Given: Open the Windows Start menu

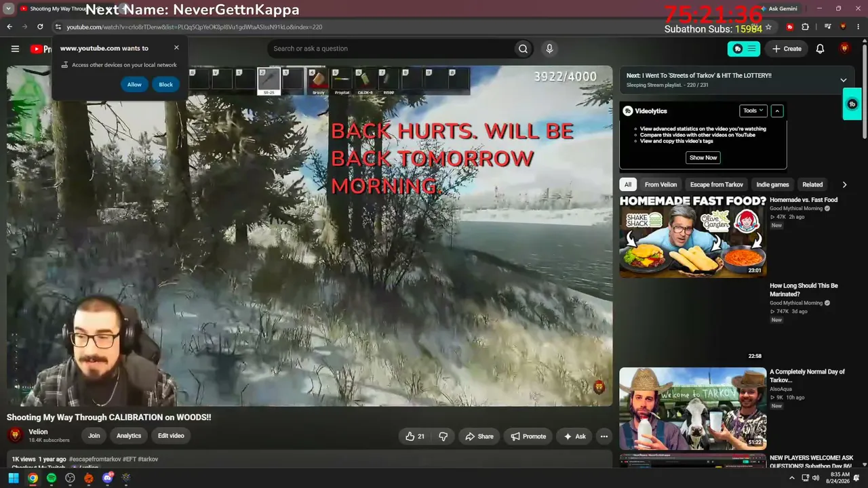Looking at the screenshot, I should 13,479.
